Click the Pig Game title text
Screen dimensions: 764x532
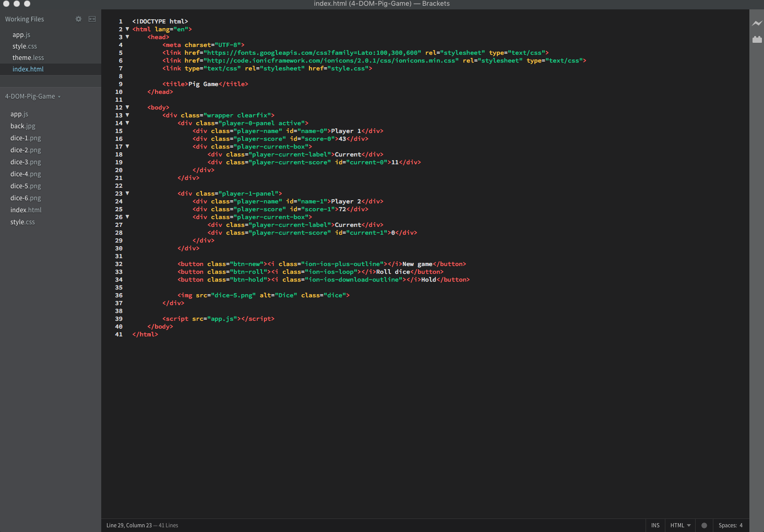pyautogui.click(x=204, y=84)
